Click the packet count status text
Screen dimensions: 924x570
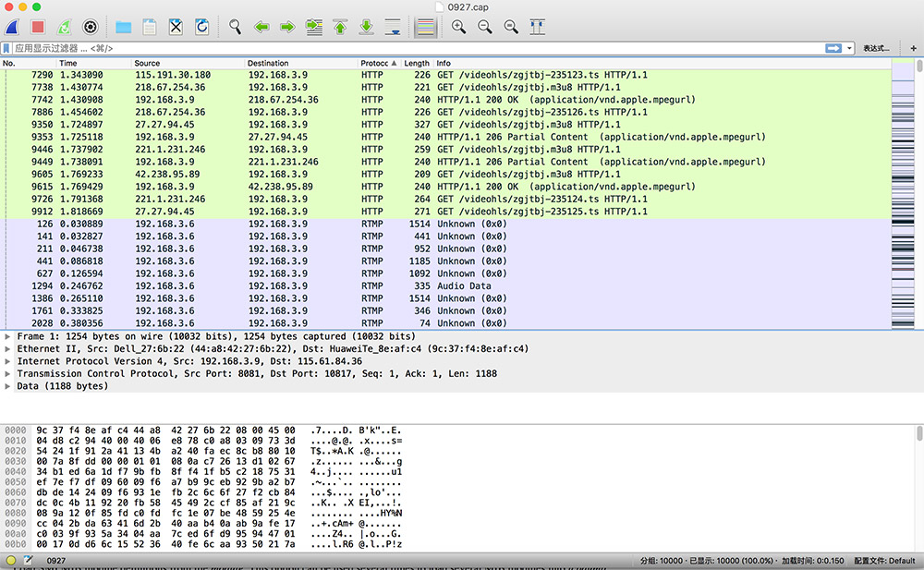coord(707,561)
